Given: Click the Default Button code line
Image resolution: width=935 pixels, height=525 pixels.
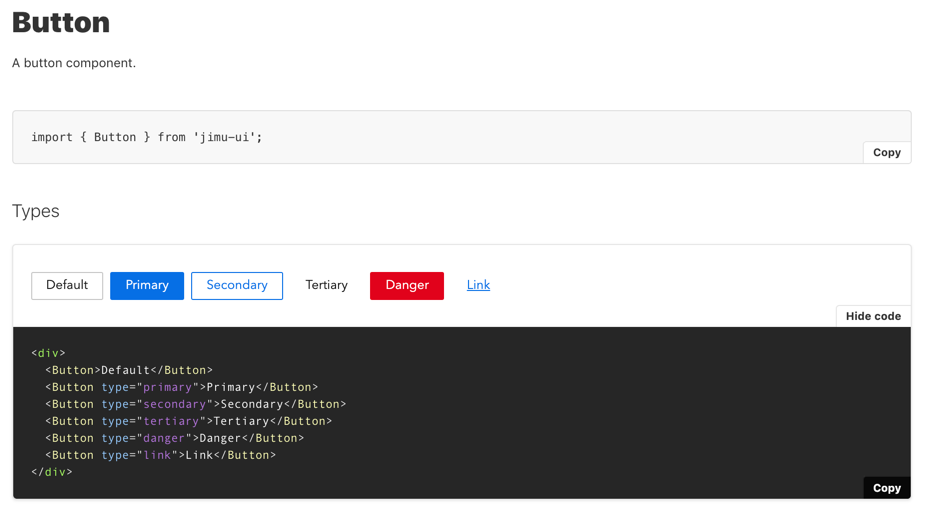Looking at the screenshot, I should point(129,370).
